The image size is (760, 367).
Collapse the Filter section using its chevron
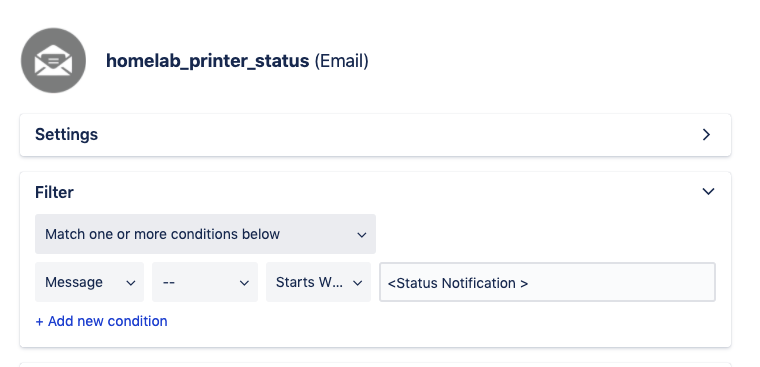pos(708,191)
